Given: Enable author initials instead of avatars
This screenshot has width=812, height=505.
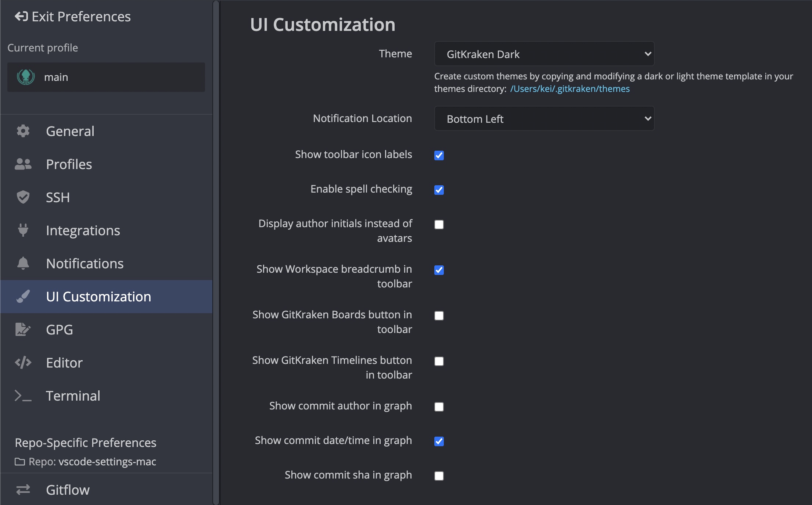Looking at the screenshot, I should click(439, 225).
